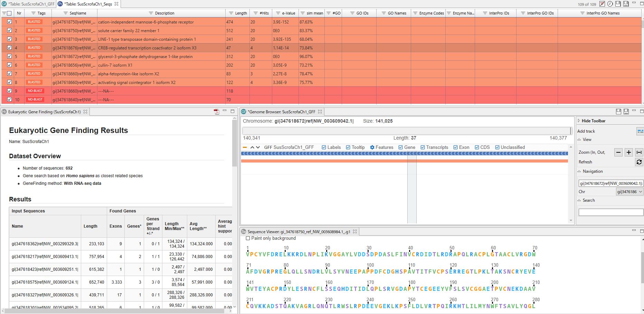The width and height of the screenshot is (644, 314).
Task: Close the Sequence Viewer tab
Action: [x=355, y=232]
